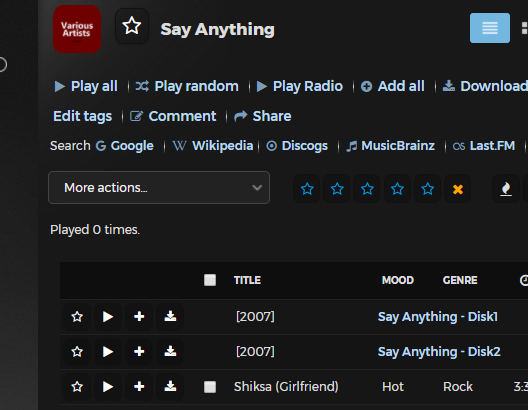This screenshot has width=528, height=410.
Task: Tick the select-all checkbox in table header
Action: pyautogui.click(x=210, y=280)
